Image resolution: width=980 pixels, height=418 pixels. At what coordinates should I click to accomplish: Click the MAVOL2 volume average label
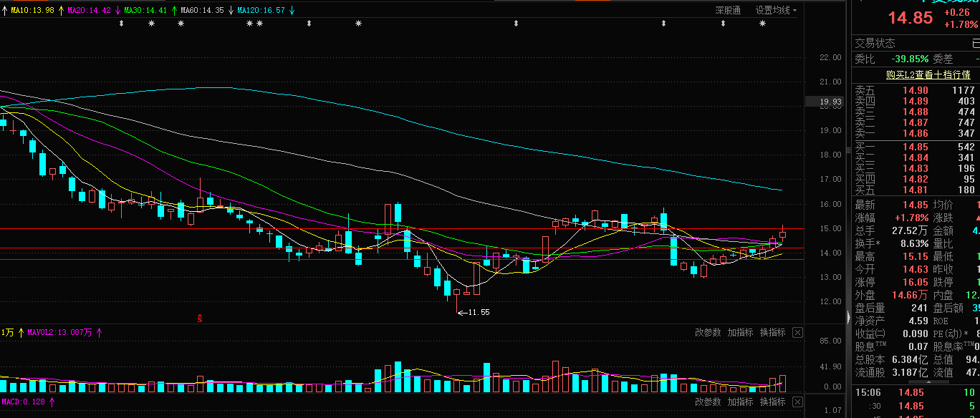pyautogui.click(x=60, y=332)
